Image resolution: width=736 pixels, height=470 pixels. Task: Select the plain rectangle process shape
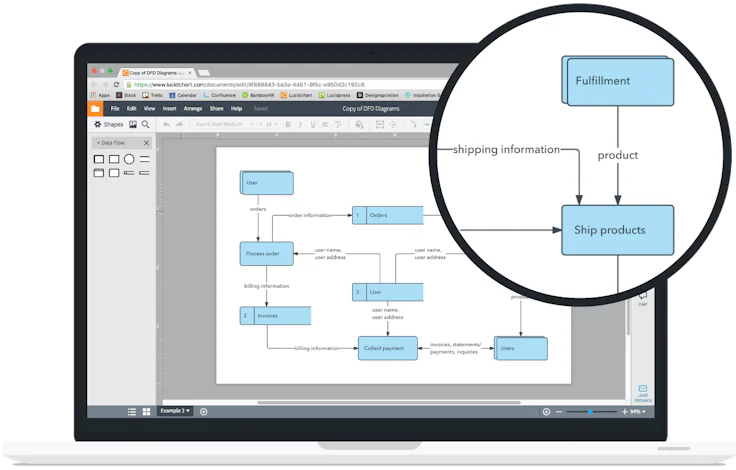[114, 160]
